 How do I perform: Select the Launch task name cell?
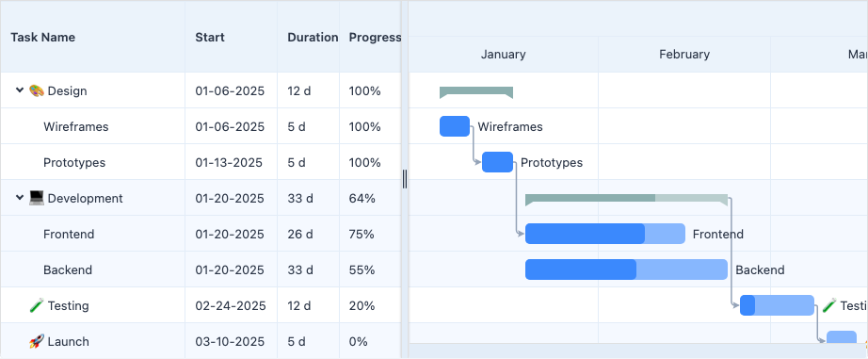92,341
